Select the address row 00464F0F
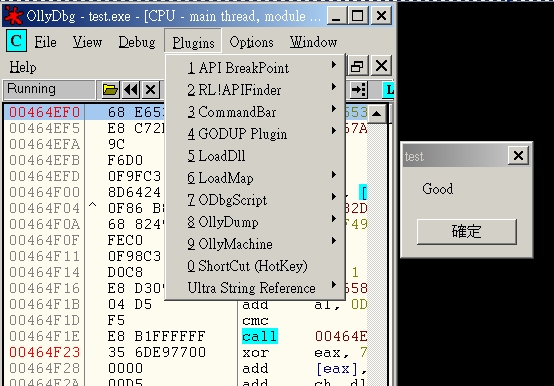Viewport: 554px width, 386px height. click(x=45, y=240)
